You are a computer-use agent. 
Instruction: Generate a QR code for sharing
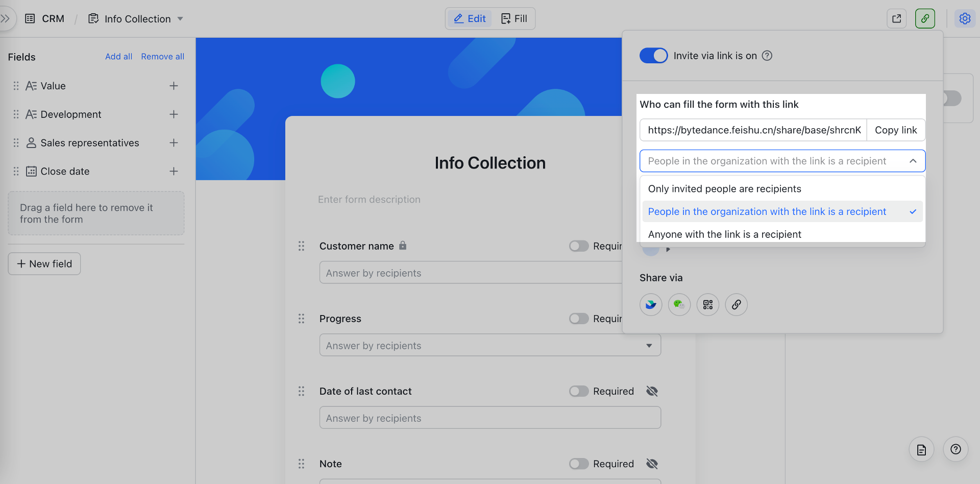pyautogui.click(x=707, y=304)
